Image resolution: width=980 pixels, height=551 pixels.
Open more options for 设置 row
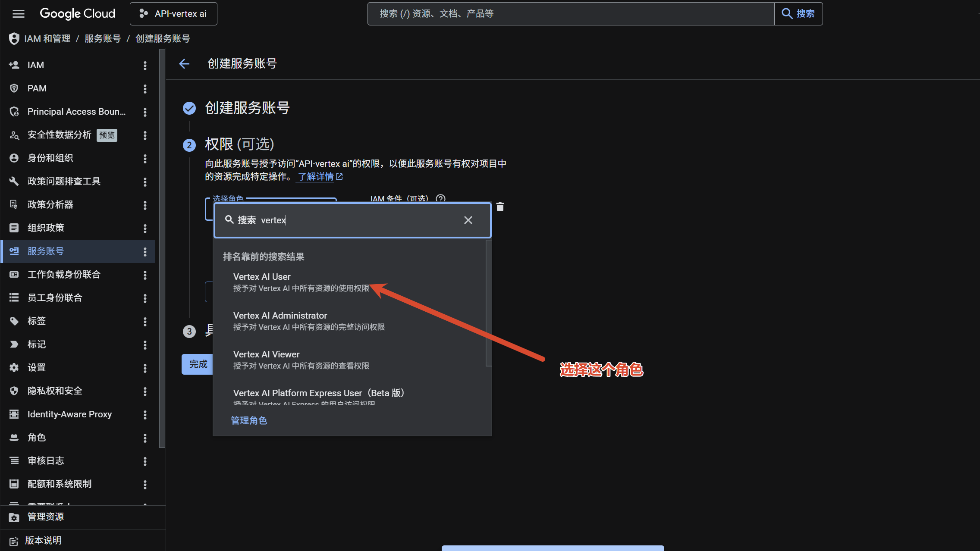[x=145, y=368]
